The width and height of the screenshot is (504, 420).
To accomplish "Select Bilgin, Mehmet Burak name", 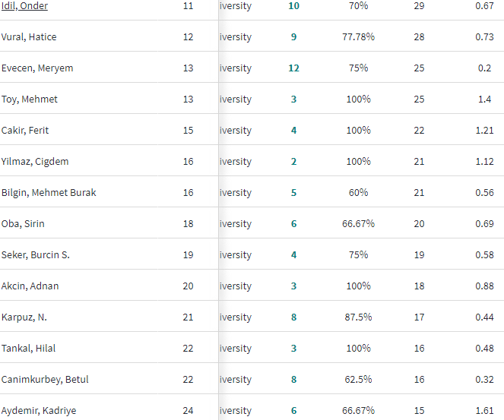I will click(49, 193).
